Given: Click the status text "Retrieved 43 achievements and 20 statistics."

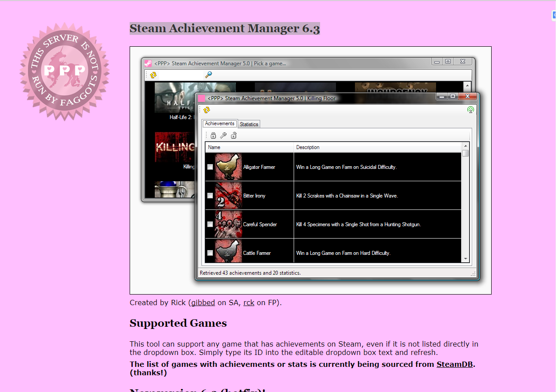Looking at the screenshot, I should click(x=250, y=273).
